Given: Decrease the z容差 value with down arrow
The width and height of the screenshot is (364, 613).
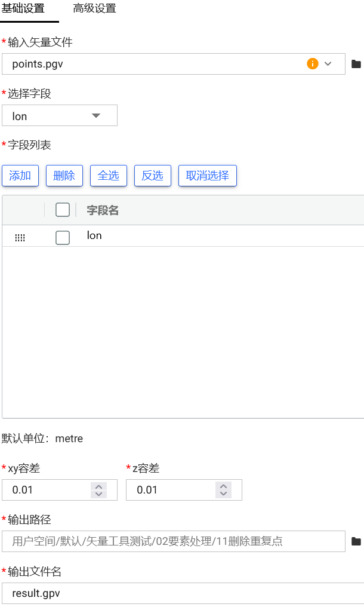Looking at the screenshot, I should pos(223,494).
